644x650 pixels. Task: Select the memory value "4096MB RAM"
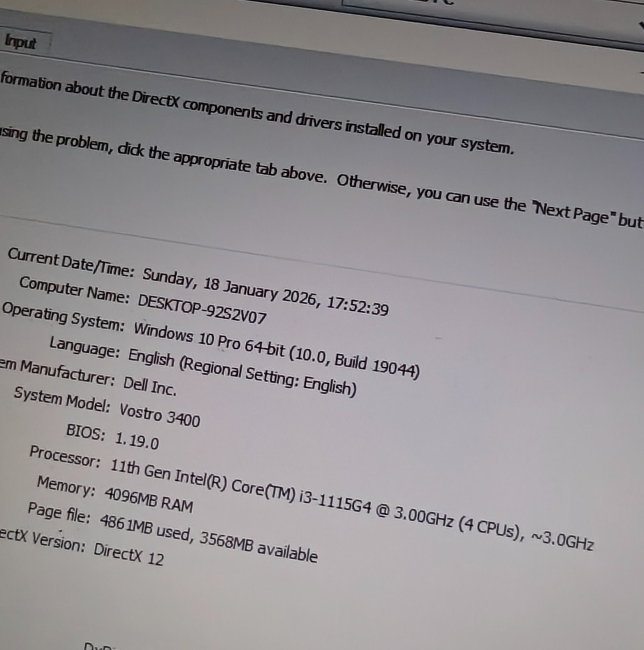click(149, 500)
